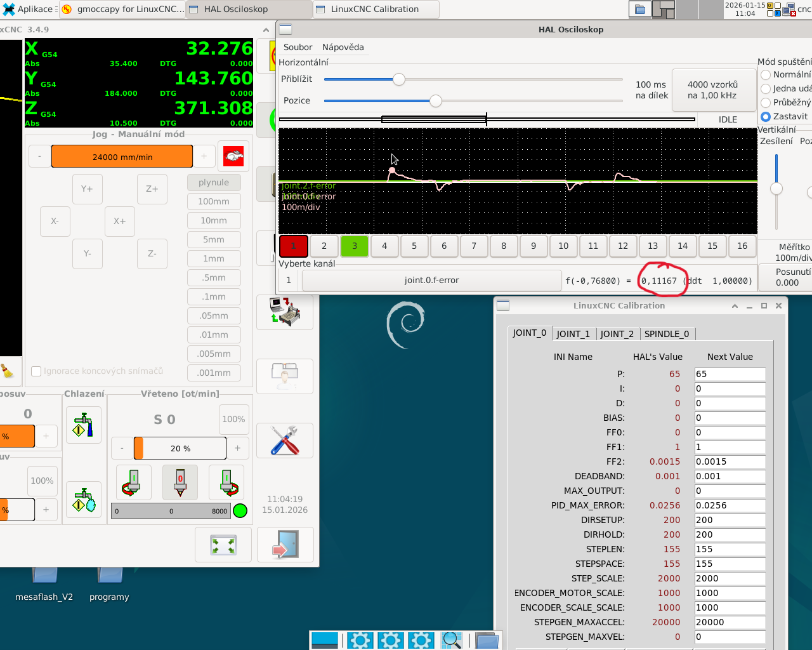Exit gmoccapy using the door icon

click(x=285, y=545)
